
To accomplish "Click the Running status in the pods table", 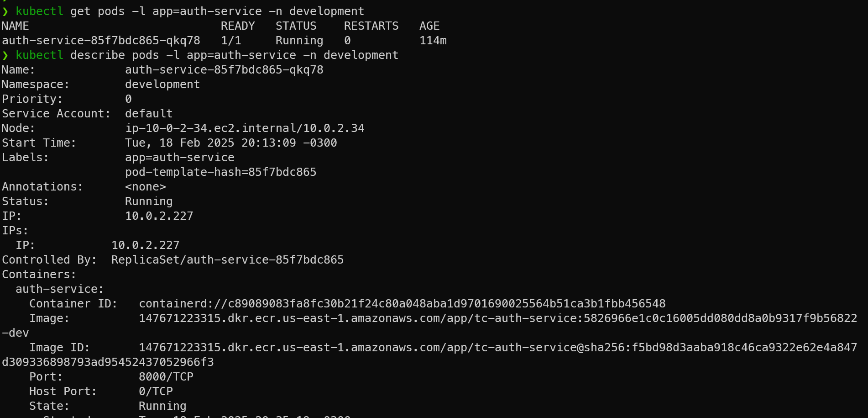I will point(299,41).
